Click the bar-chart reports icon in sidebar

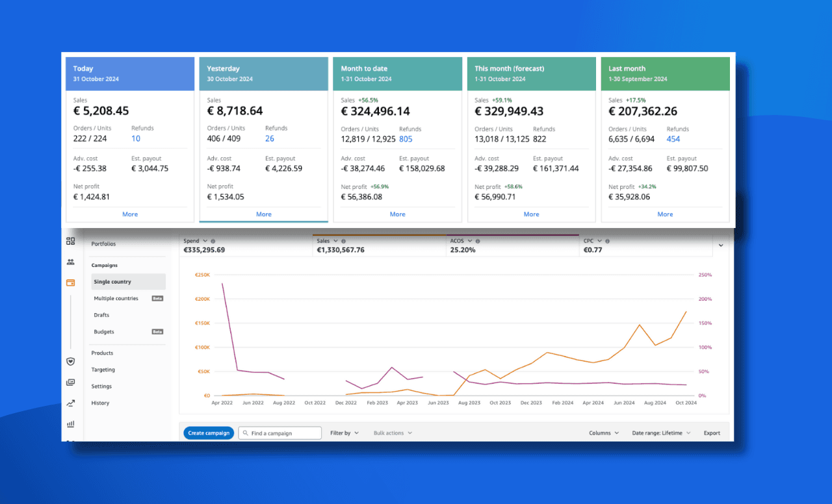(x=70, y=423)
